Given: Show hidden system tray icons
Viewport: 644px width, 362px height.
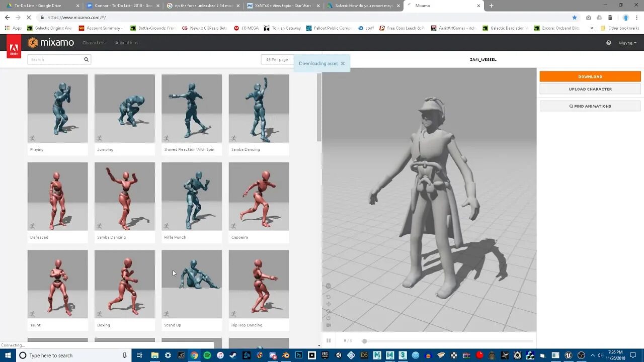Looking at the screenshot, I should point(592,355).
